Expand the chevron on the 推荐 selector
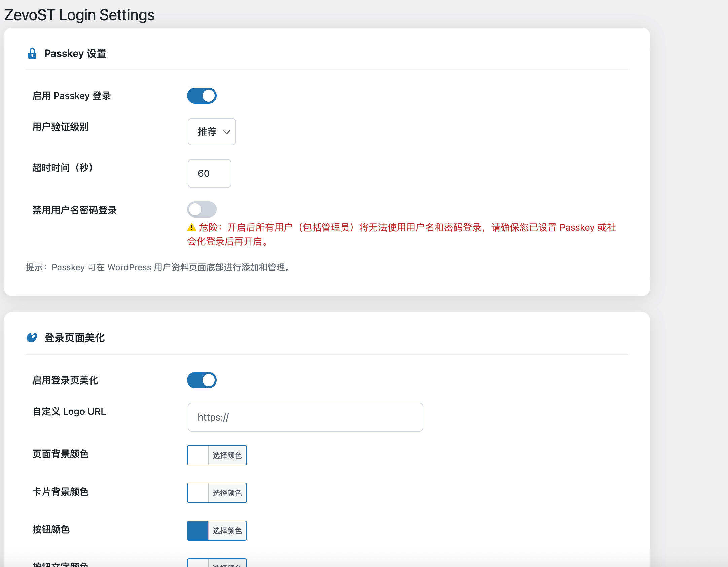Screen dimensions: 728x567 pos(226,132)
